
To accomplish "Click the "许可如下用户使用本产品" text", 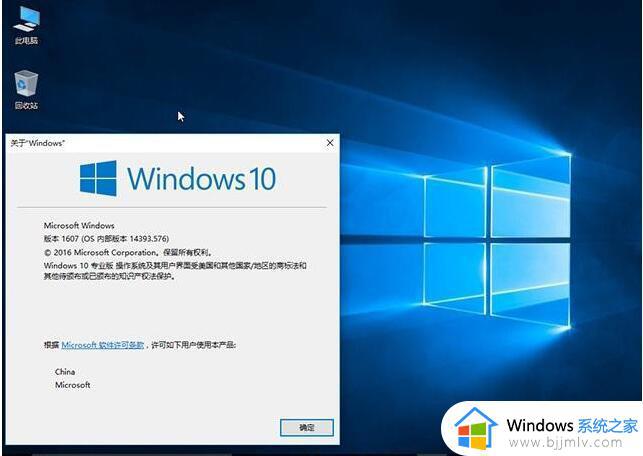I will tap(194, 345).
